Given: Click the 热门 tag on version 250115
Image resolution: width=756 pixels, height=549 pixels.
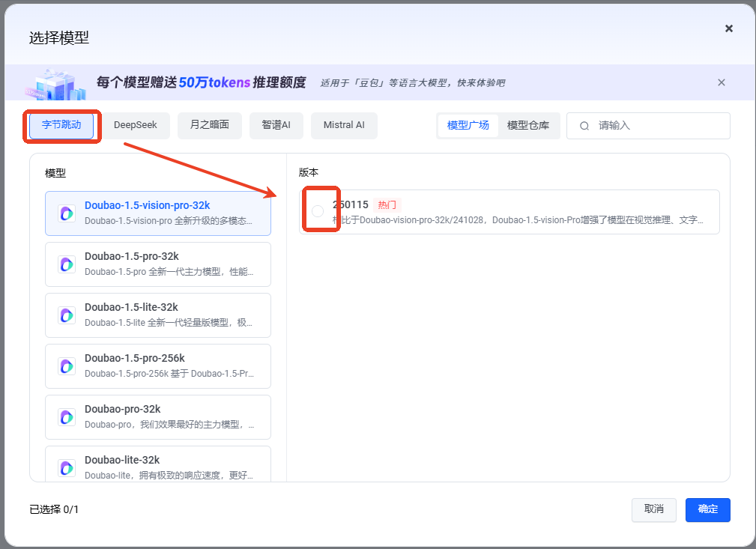Looking at the screenshot, I should (387, 205).
